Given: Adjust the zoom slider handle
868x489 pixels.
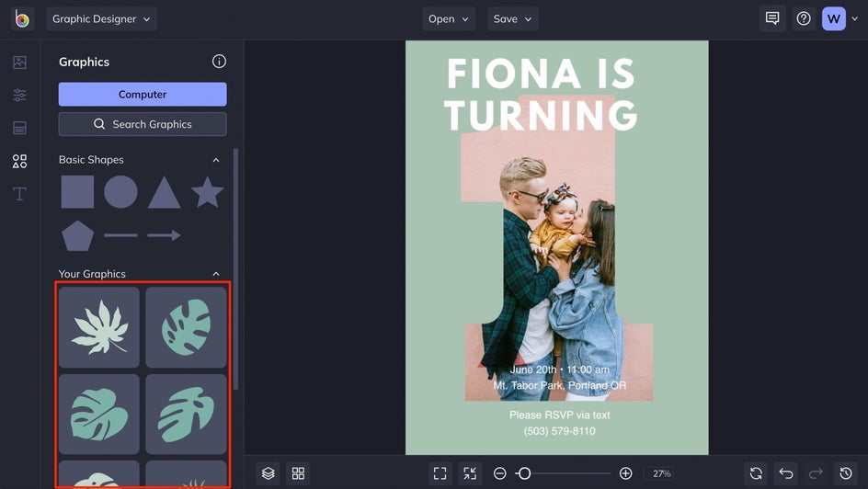Looking at the screenshot, I should (x=524, y=473).
